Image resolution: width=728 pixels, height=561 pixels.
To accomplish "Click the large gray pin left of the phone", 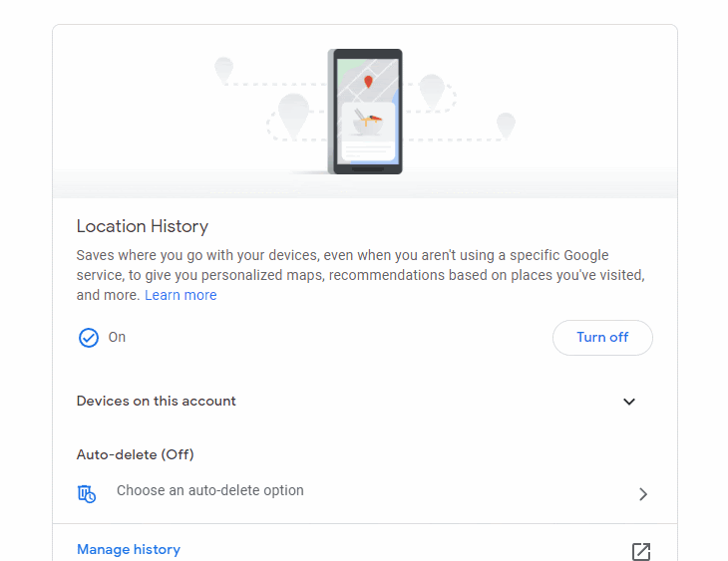I will point(293,116).
